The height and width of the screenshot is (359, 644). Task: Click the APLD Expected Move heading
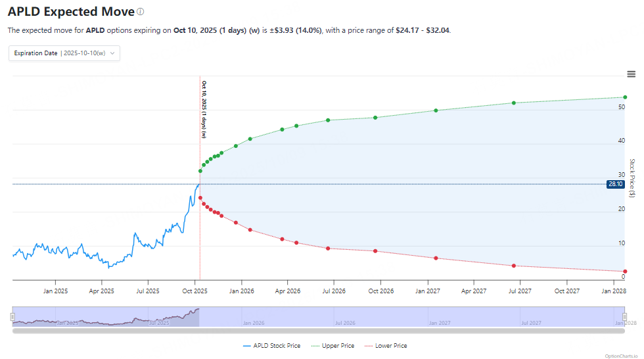coord(71,11)
